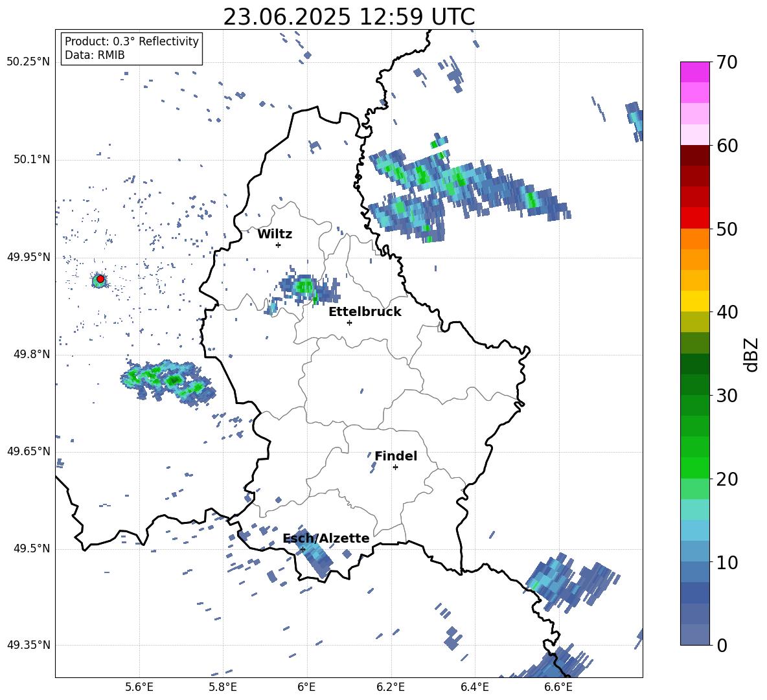Click the 49.5°N latitude label

click(32, 548)
